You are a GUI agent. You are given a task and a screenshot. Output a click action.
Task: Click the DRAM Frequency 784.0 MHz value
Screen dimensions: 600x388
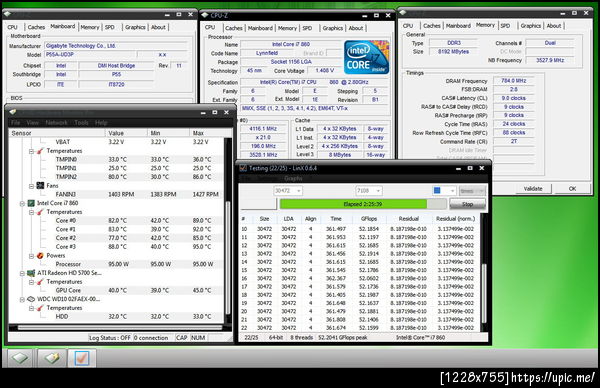tap(514, 81)
